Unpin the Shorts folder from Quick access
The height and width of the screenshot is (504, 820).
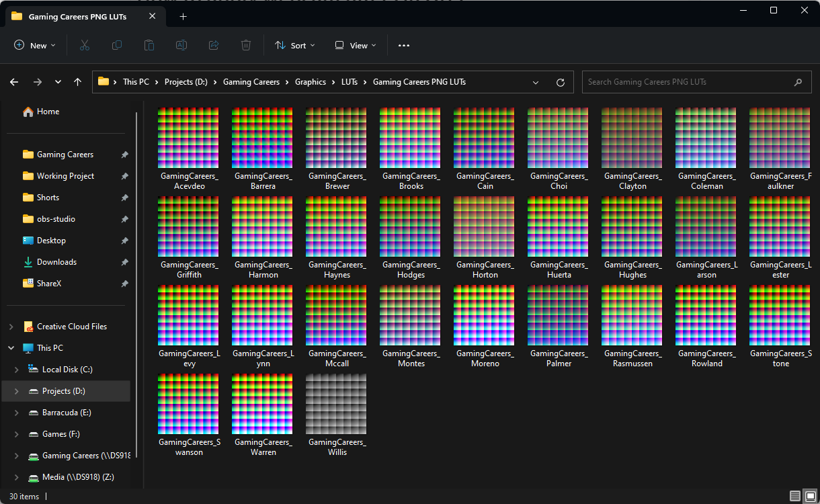tap(124, 198)
